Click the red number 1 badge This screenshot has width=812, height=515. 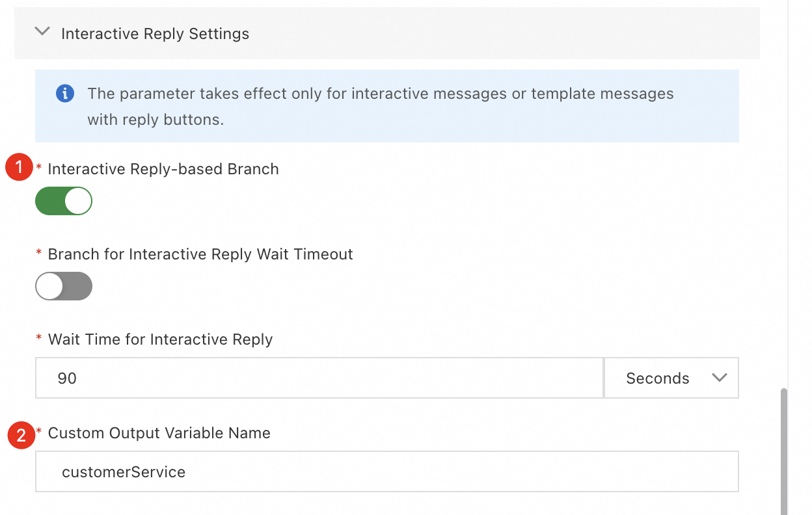click(x=19, y=168)
